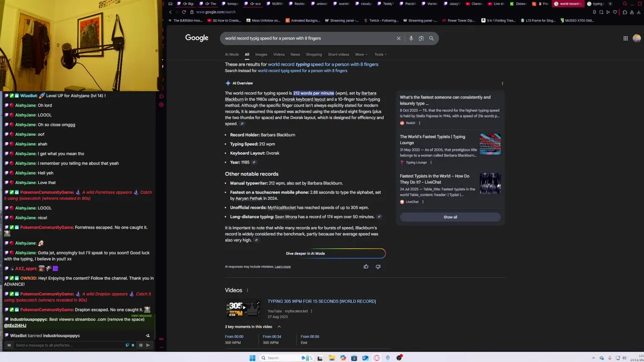
Task: Open Dvorak keyboard layout link
Action: coord(303,100)
